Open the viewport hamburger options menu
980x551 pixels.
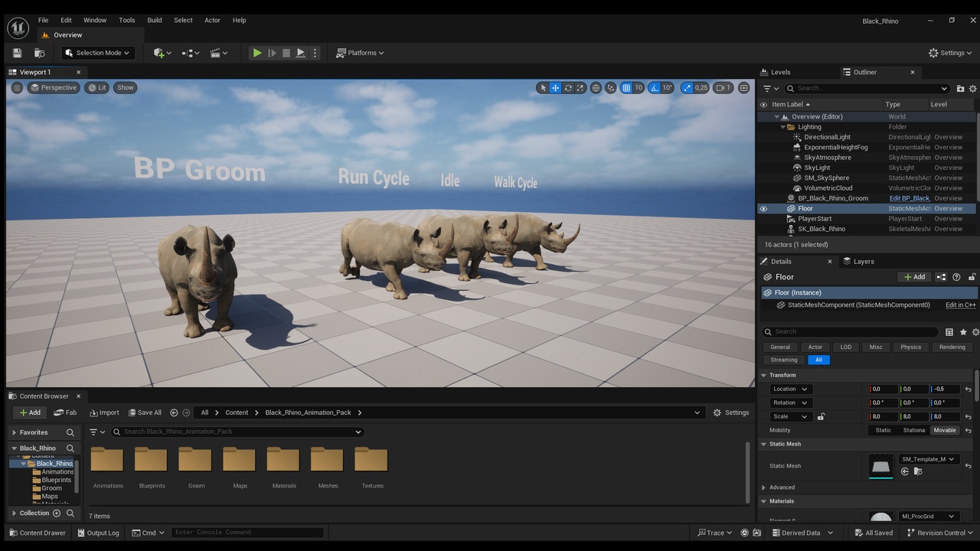tap(17, 87)
